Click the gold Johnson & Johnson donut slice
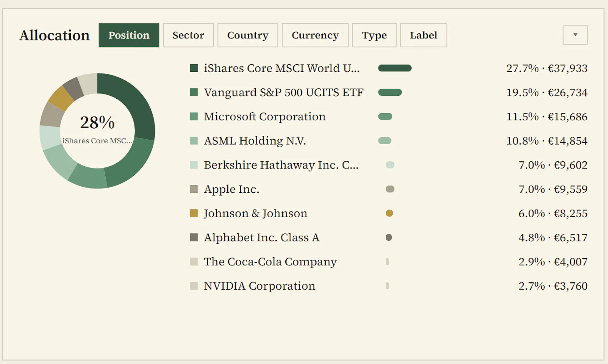 (x=61, y=98)
